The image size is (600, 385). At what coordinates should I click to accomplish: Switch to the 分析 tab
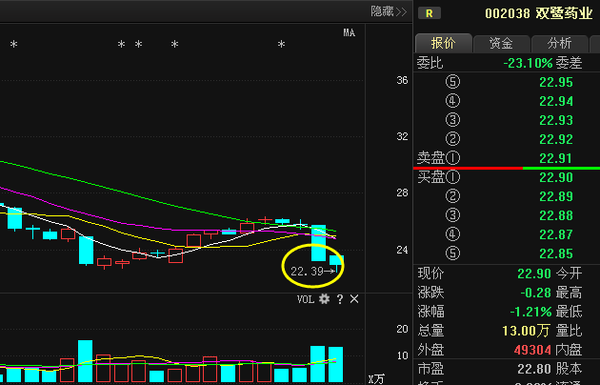point(559,43)
